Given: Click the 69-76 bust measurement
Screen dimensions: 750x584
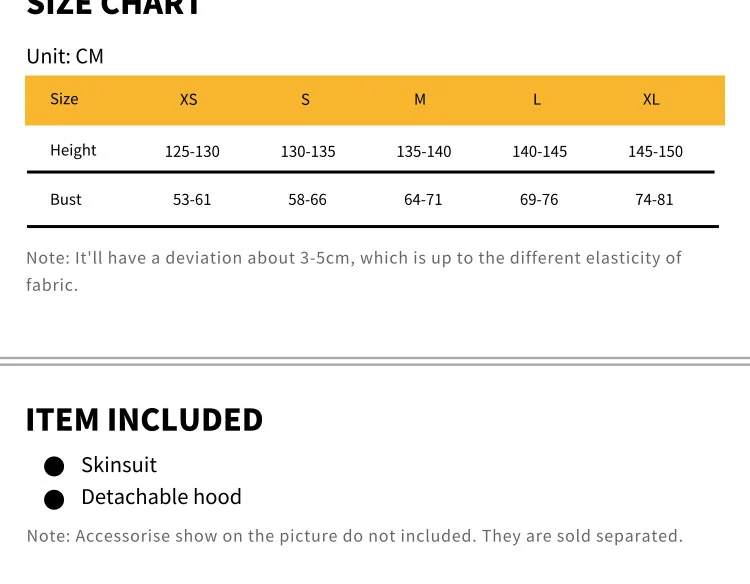Looking at the screenshot, I should [539, 199].
